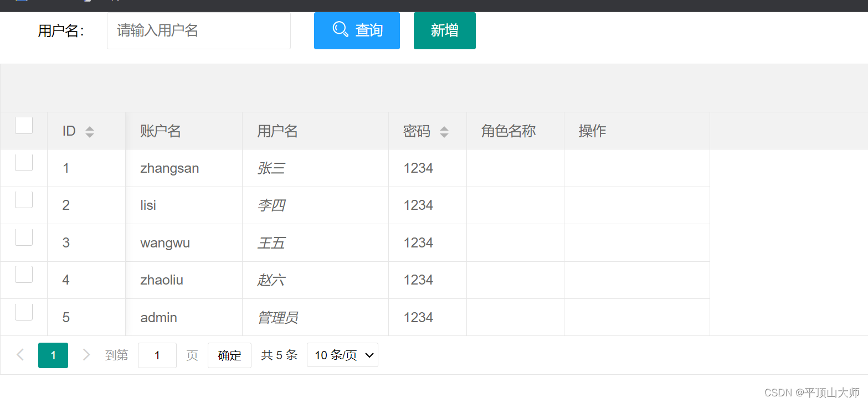
Task: Click the green 新增 button
Action: [444, 30]
